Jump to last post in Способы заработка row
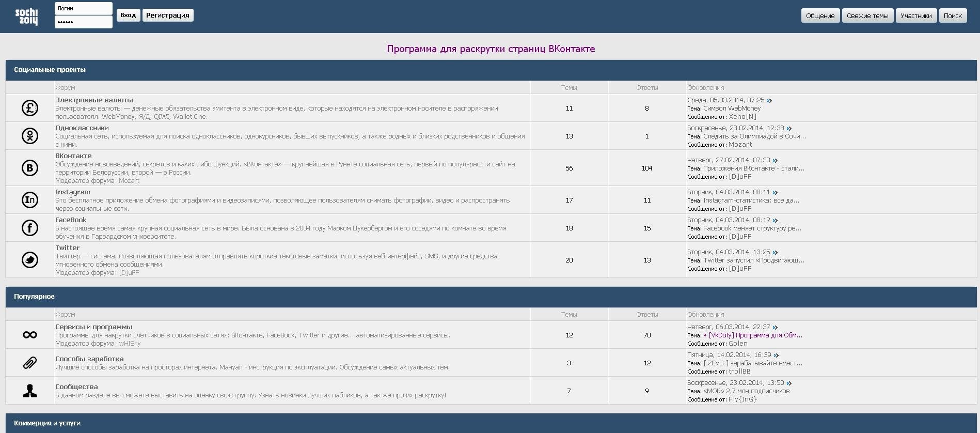Viewport: 980px width, 433px height. pyautogui.click(x=776, y=355)
